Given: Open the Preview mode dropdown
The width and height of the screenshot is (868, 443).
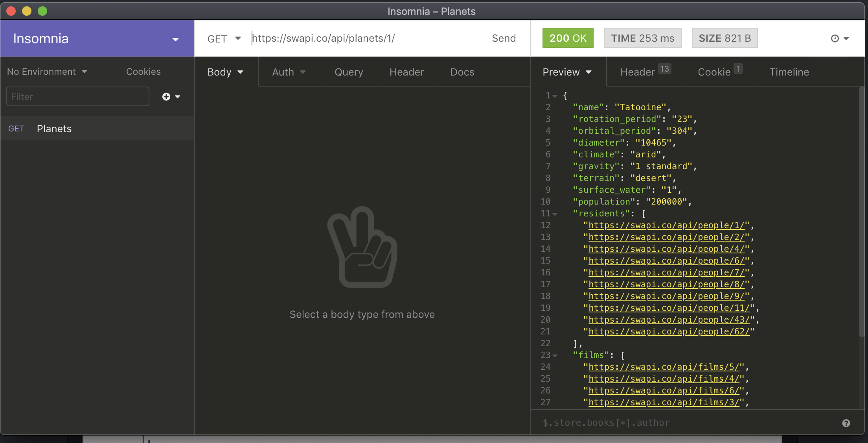Looking at the screenshot, I should (x=567, y=72).
